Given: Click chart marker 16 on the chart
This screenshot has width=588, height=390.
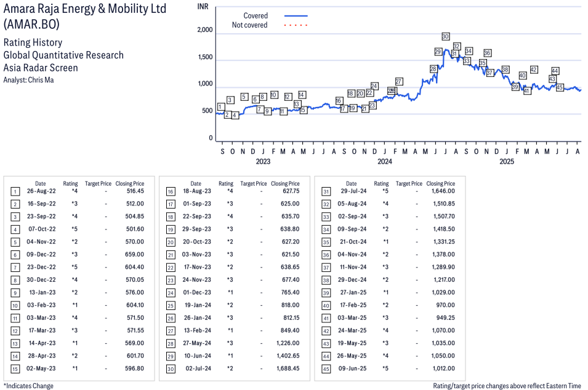Looking at the screenshot, I should pyautogui.click(x=339, y=101).
